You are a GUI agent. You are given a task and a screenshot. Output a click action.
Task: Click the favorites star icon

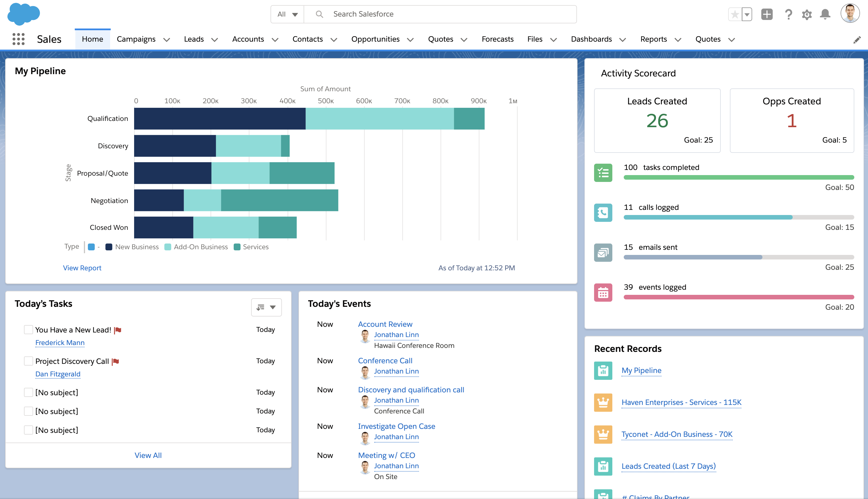point(734,14)
